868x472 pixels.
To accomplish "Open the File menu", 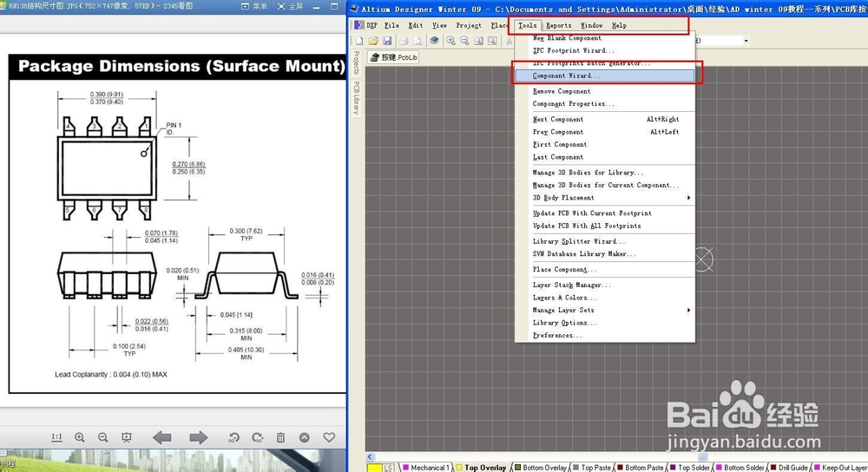I will [x=391, y=25].
